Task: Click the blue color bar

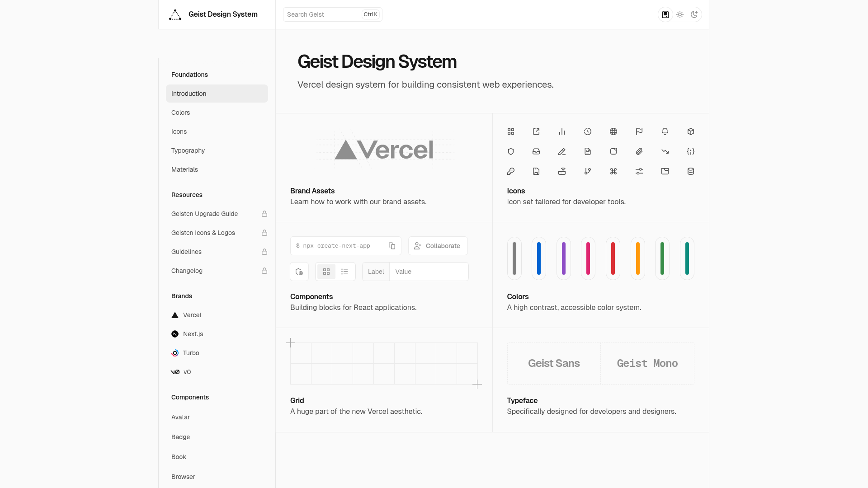Action: coord(539,258)
